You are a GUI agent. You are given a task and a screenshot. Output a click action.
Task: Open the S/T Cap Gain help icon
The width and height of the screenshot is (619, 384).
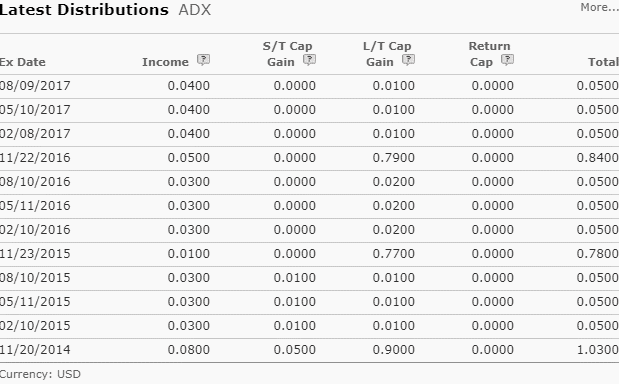[x=309, y=60]
